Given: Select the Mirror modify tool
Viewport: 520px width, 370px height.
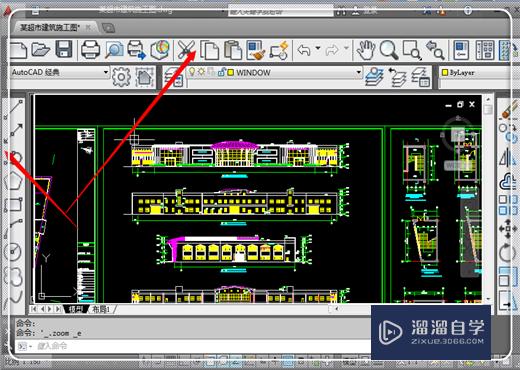Looking at the screenshot, I should click(x=507, y=157).
